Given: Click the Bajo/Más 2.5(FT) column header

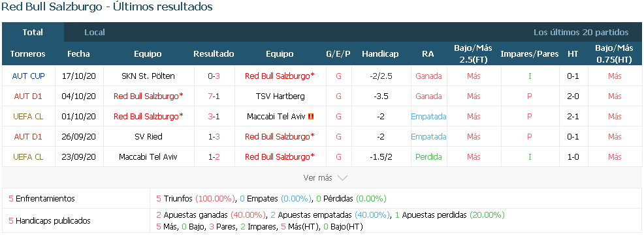Looking at the screenshot, I should (x=473, y=53).
